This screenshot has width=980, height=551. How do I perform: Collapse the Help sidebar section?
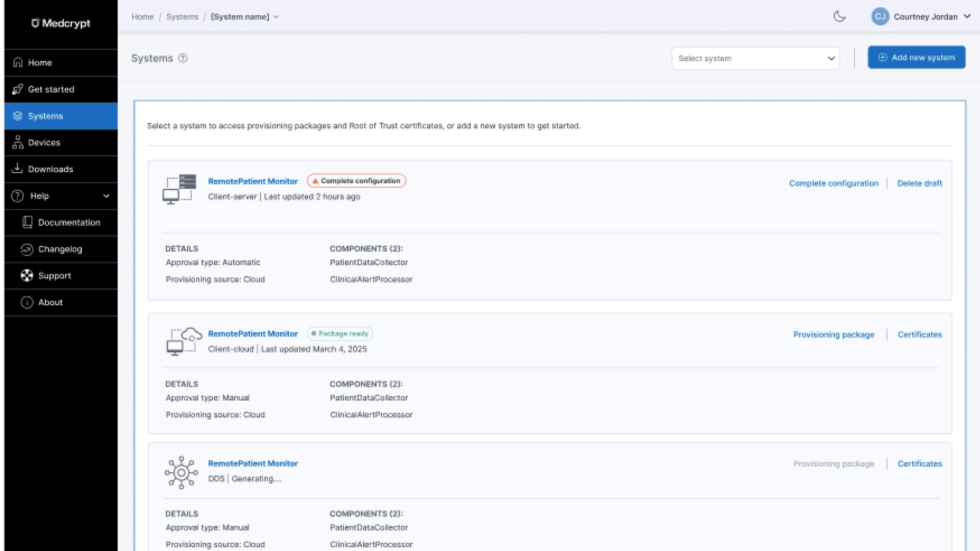click(106, 196)
